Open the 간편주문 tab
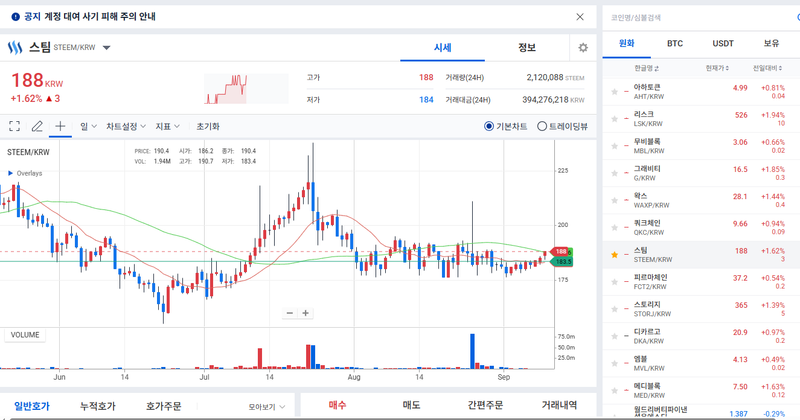The image size is (800, 420). coord(485,405)
